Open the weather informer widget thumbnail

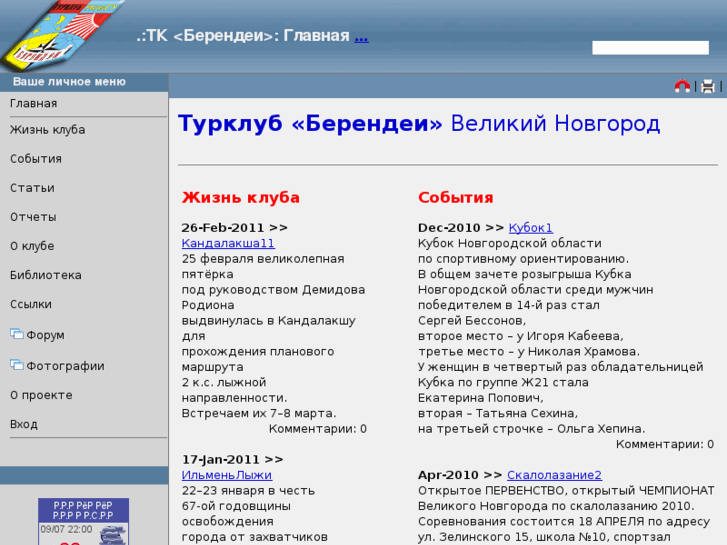click(83, 522)
